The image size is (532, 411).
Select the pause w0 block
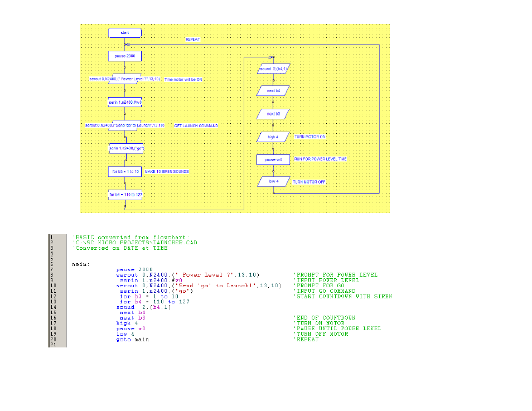pos(273,160)
